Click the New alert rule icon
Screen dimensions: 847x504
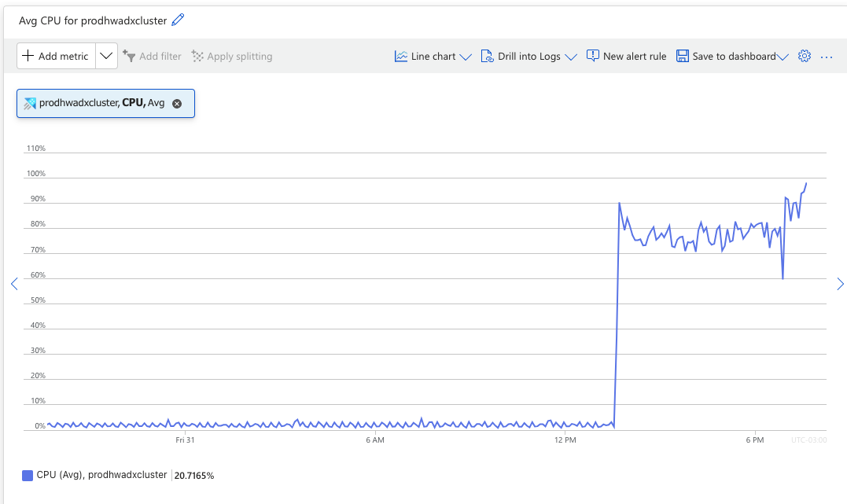592,56
